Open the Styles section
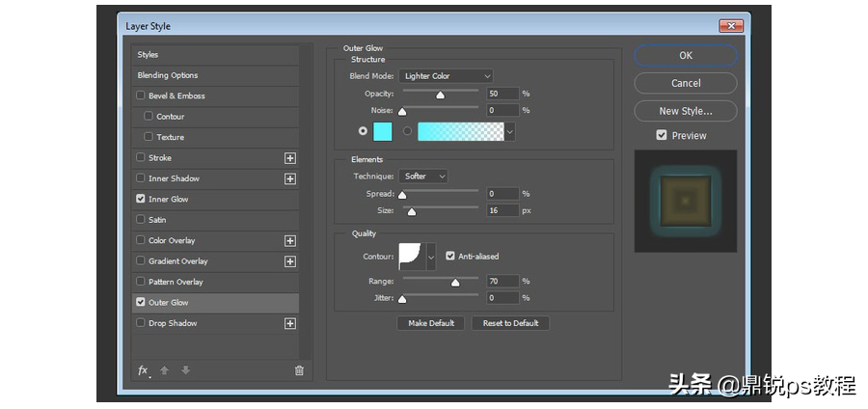The width and height of the screenshot is (868, 409). tap(215, 55)
